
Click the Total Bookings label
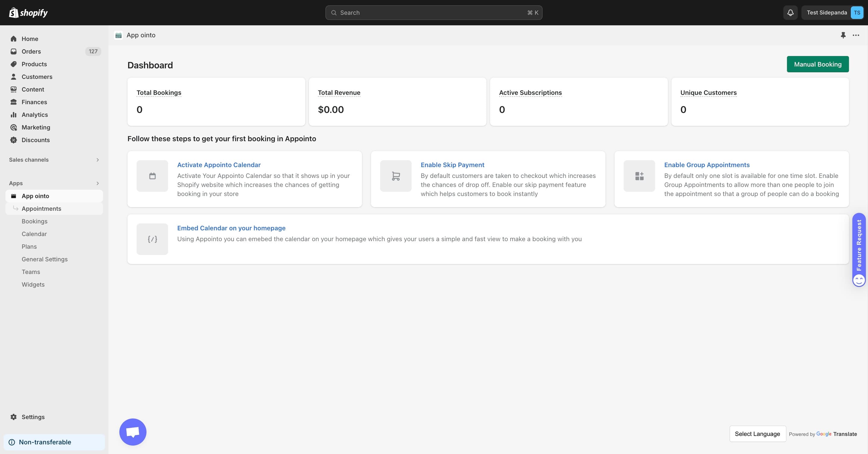pyautogui.click(x=159, y=92)
